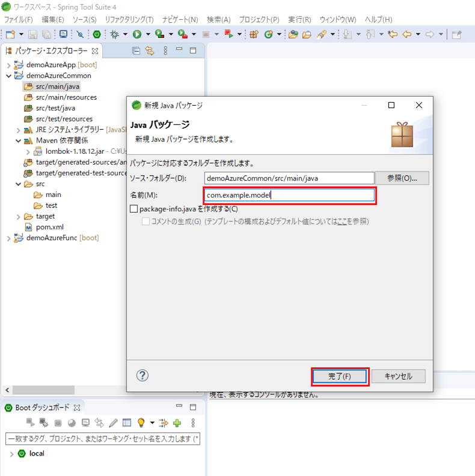
Task: Open the ナビゲート(N) menu
Action: [180, 20]
